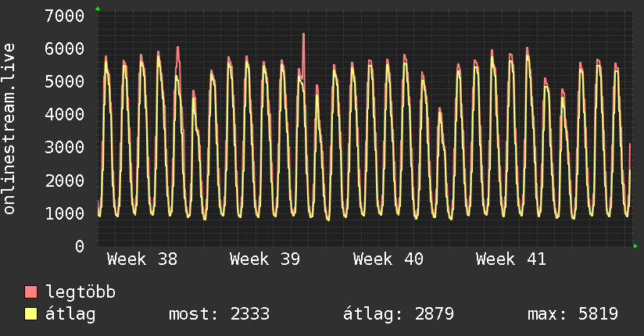Click the most: 2333 current value
Screen dimensions: 644x336
[x=219, y=314]
